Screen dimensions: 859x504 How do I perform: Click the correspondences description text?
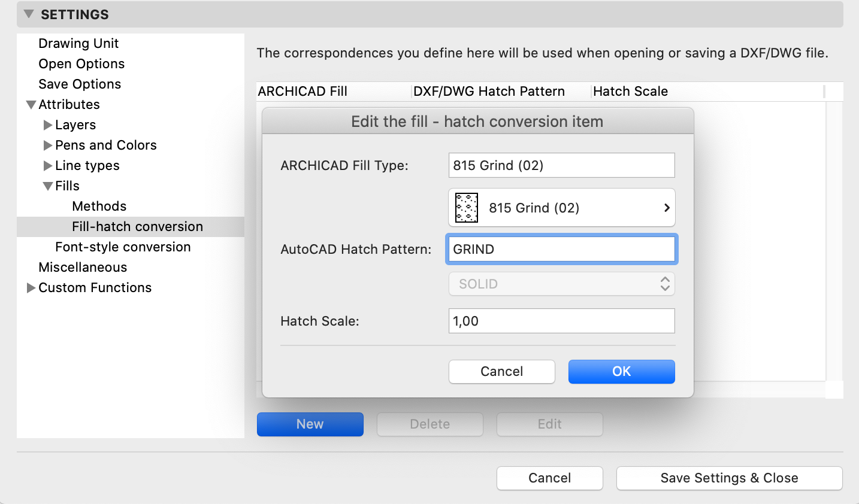543,53
